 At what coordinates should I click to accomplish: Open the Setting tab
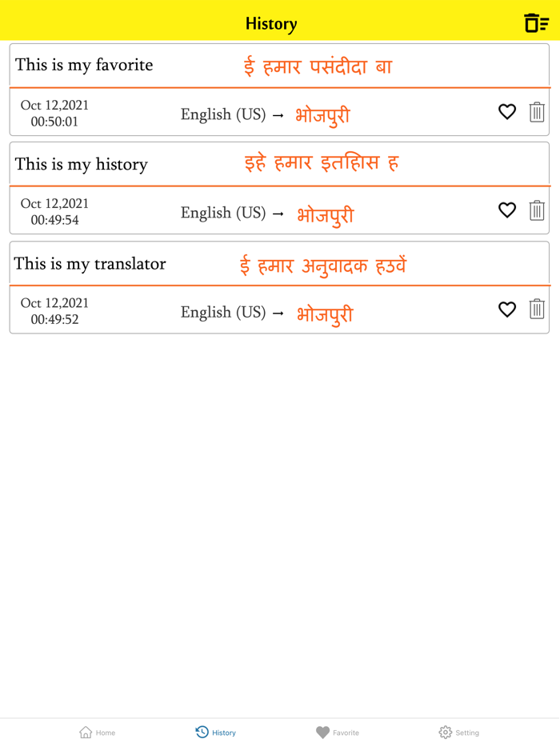click(458, 732)
